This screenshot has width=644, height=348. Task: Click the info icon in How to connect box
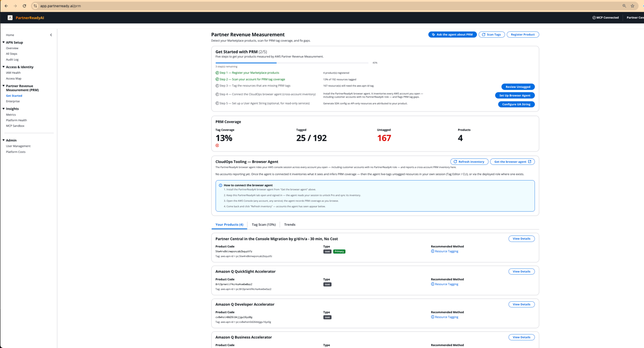(x=220, y=186)
